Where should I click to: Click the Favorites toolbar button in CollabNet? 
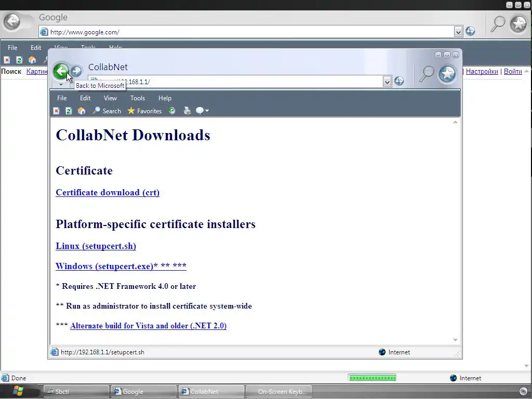144,111
